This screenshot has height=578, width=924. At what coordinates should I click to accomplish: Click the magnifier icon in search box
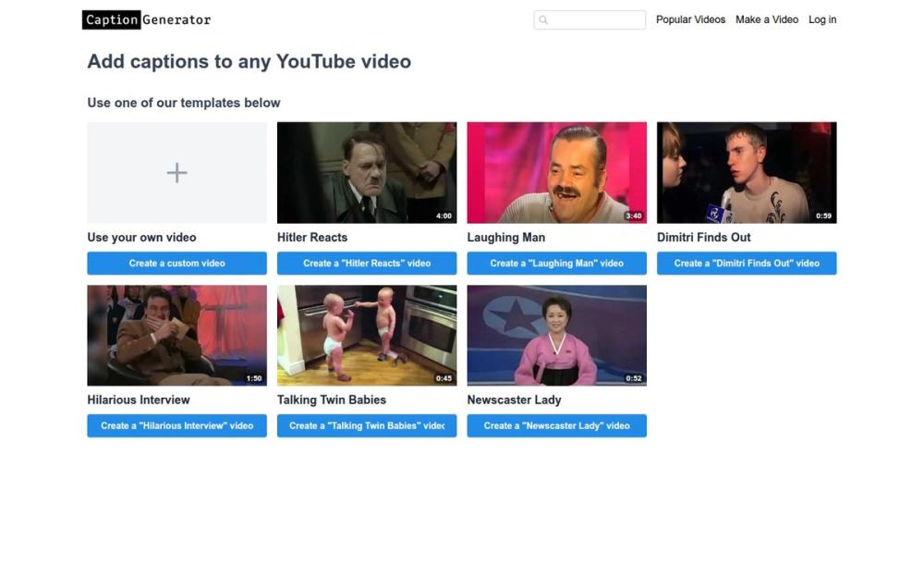[x=543, y=20]
